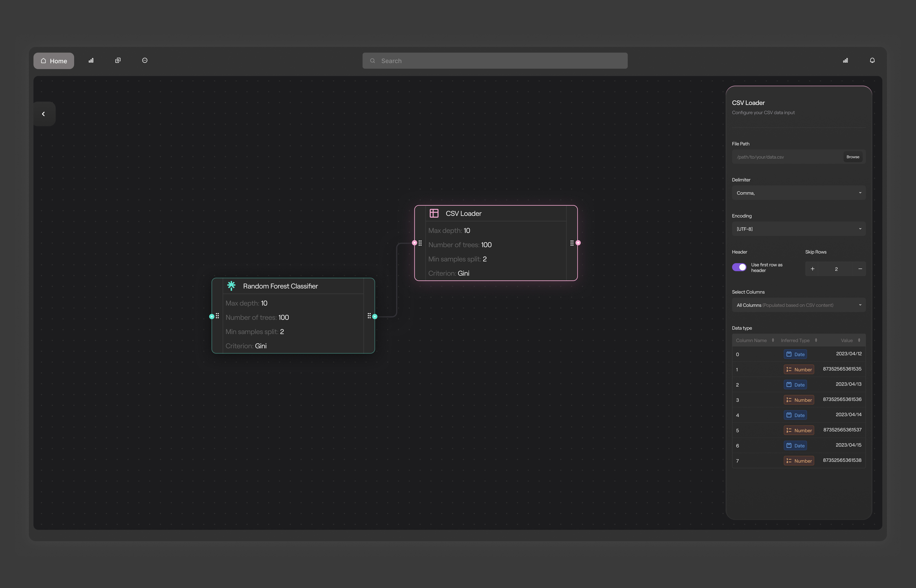Disable 'Use first row as header' toggle
This screenshot has height=588, width=916.
[x=739, y=267]
